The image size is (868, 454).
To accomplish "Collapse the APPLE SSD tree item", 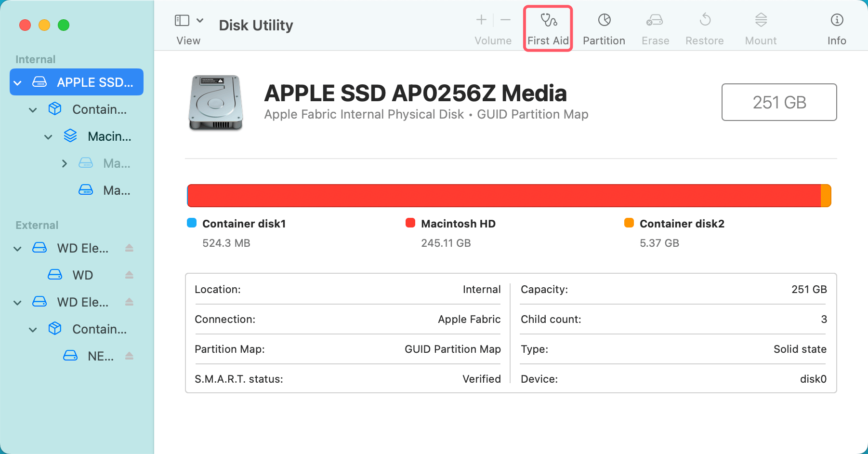I will tap(17, 82).
